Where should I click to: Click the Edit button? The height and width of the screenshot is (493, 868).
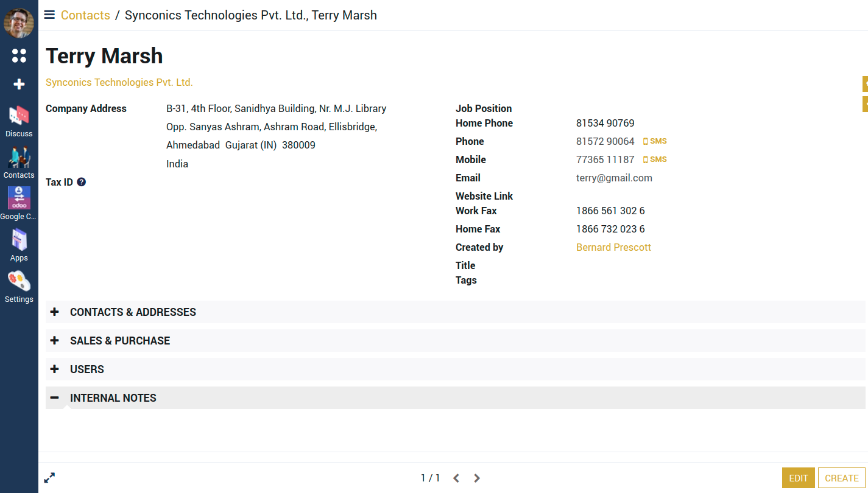click(x=798, y=478)
